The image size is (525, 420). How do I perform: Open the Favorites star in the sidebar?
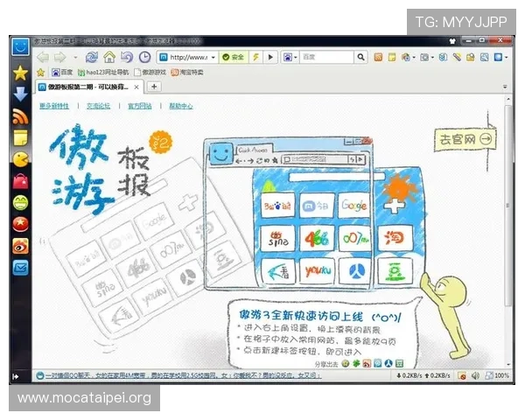click(20, 73)
